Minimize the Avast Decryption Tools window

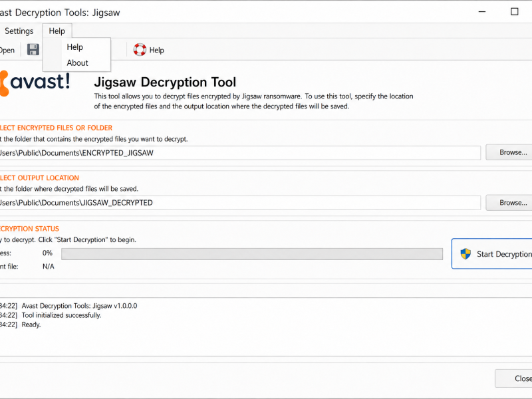(x=481, y=12)
